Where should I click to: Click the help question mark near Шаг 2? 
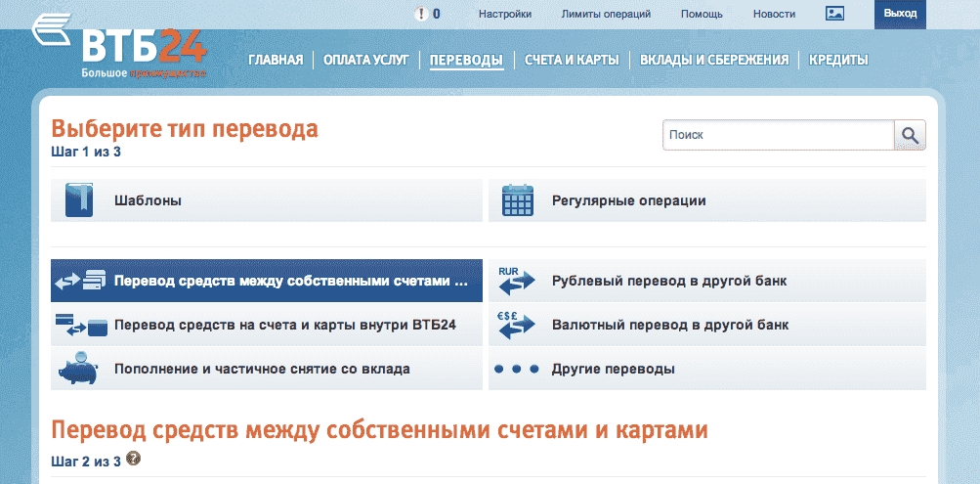tap(133, 459)
